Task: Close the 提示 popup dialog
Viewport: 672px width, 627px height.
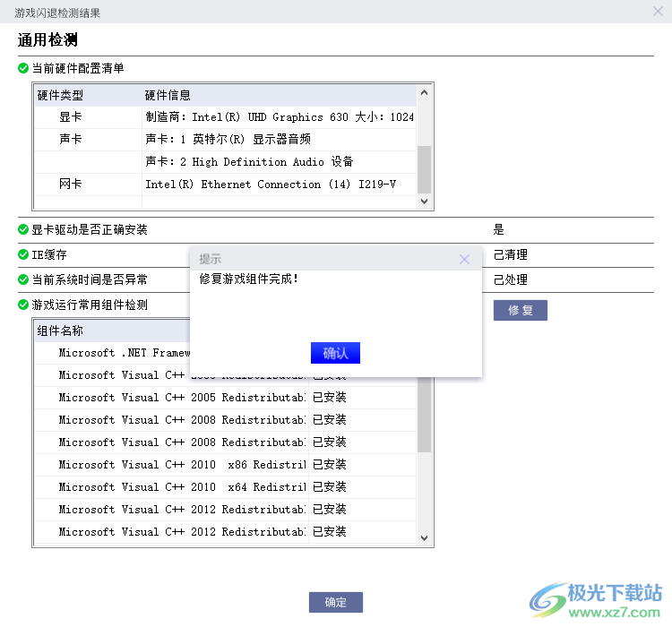Action: coord(464,259)
